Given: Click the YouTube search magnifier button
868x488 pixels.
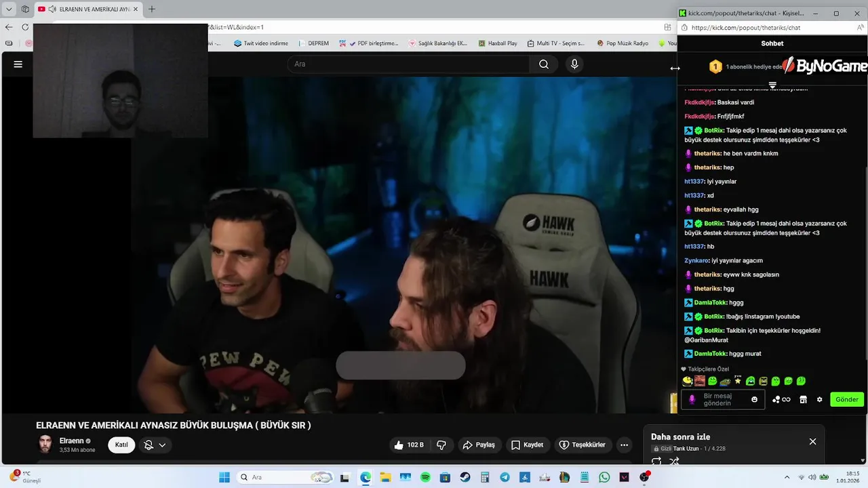Looking at the screenshot, I should coord(544,64).
